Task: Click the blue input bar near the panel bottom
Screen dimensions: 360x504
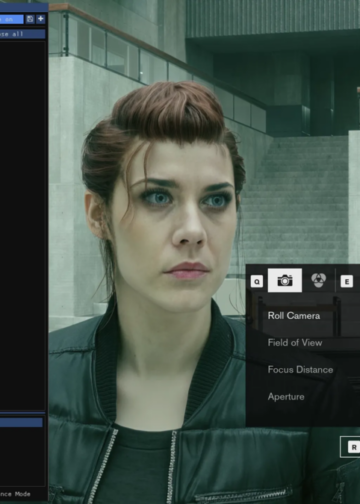Action: [21, 423]
